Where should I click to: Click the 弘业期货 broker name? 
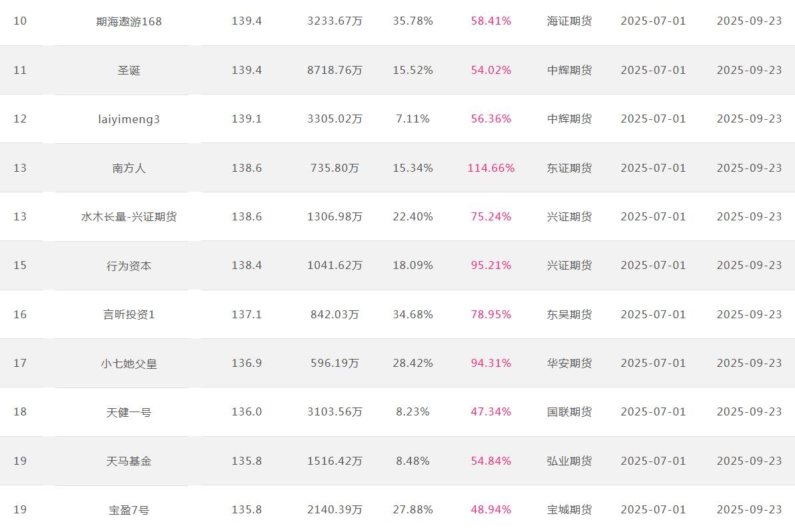click(x=569, y=461)
